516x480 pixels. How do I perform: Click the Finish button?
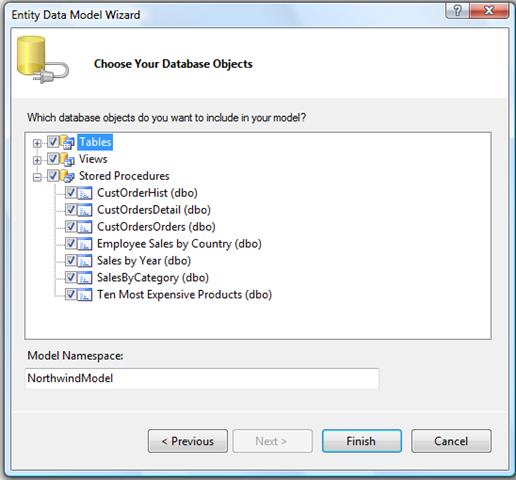point(362,441)
